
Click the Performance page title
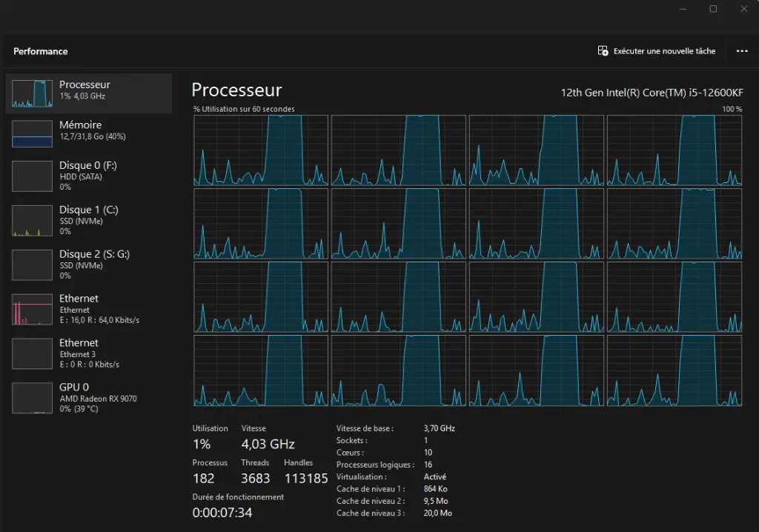click(x=41, y=51)
